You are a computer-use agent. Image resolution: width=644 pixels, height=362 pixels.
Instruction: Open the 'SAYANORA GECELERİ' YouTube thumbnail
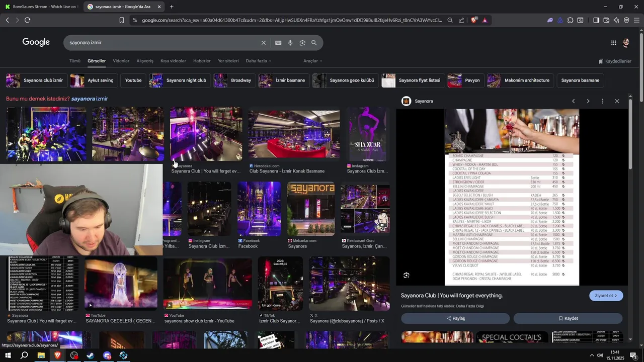point(121,283)
